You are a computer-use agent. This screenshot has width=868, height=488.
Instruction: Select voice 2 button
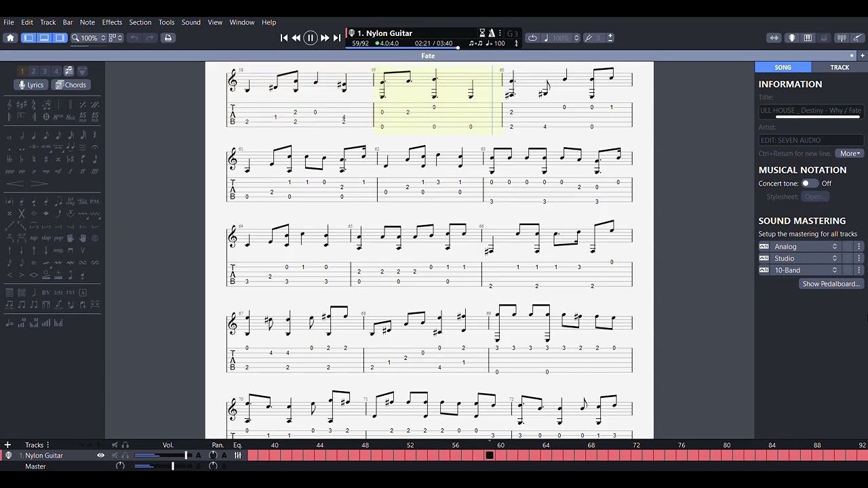click(33, 71)
